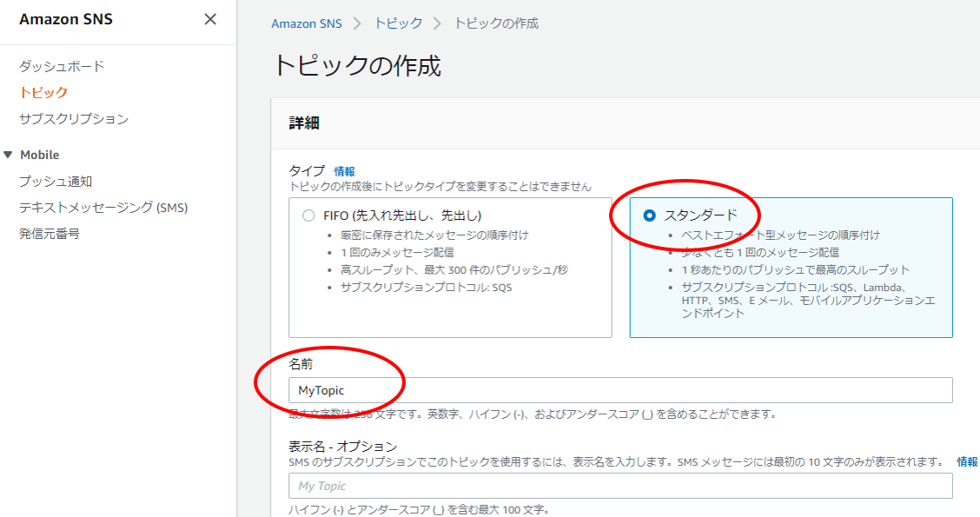
Task: Open トピック in the sidebar
Action: tap(43, 92)
